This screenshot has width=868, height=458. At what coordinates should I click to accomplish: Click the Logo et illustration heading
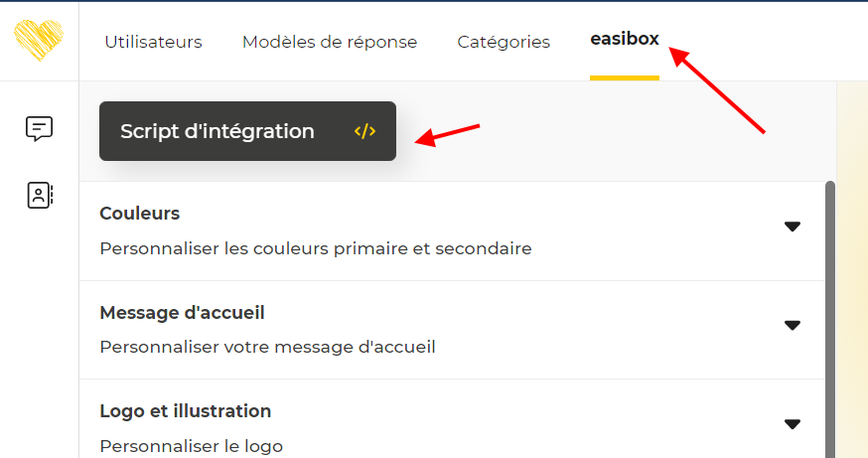click(x=185, y=411)
